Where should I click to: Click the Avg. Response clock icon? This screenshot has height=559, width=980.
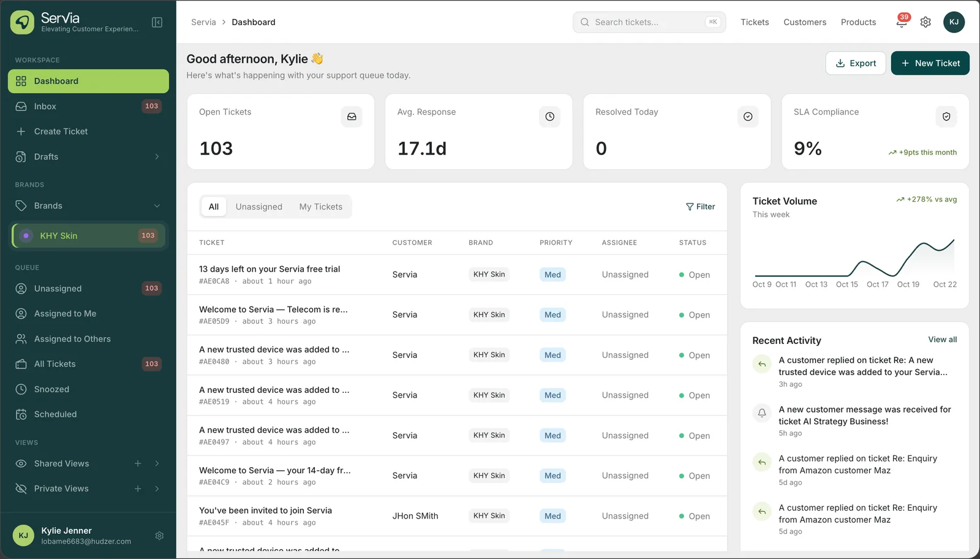click(x=549, y=116)
